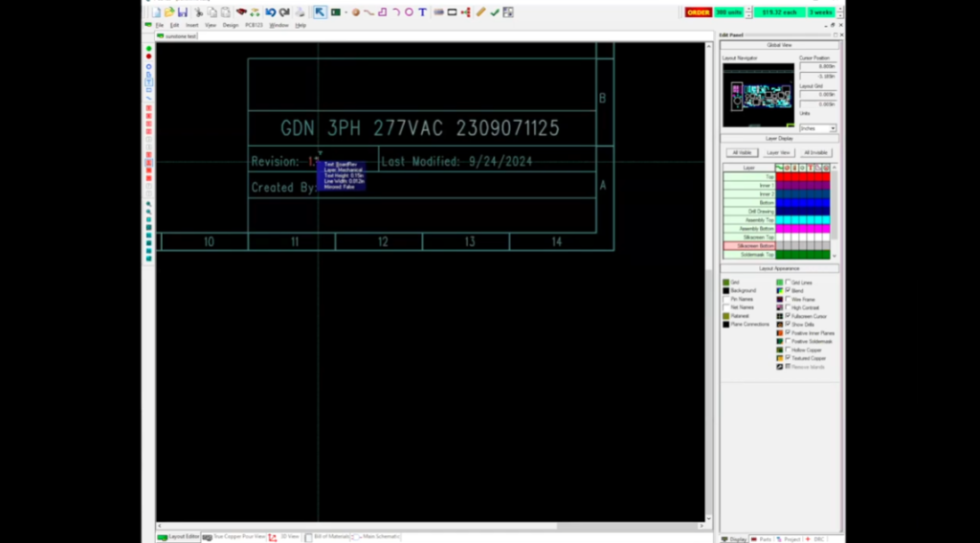Click the red book library icon
Screen dimensions: 980x543
tap(241, 12)
